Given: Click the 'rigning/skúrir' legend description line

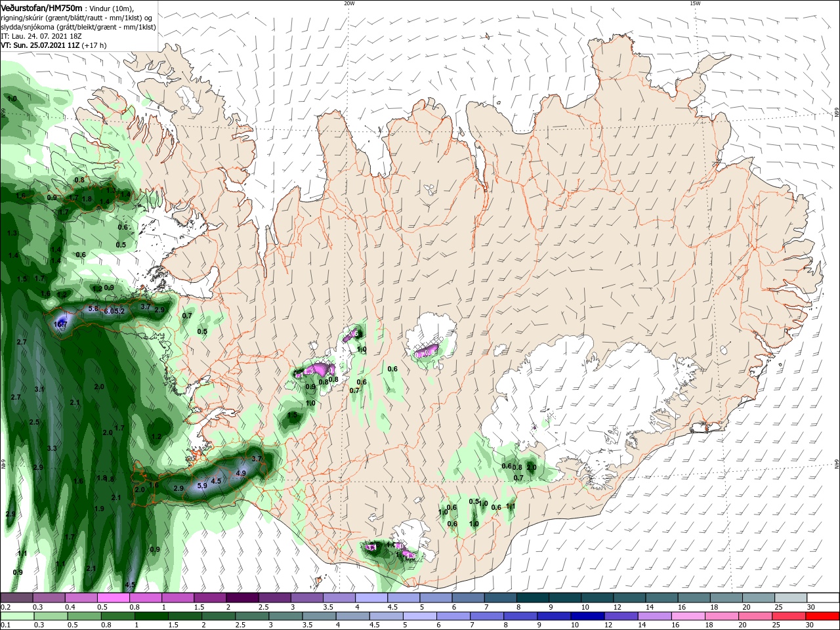Looking at the screenshot, I should (76, 18).
